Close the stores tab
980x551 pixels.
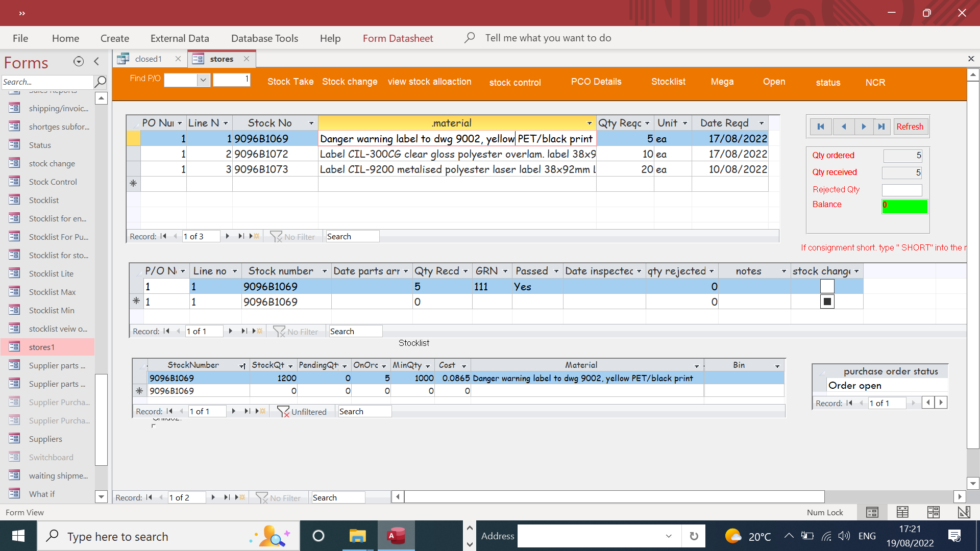click(247, 59)
